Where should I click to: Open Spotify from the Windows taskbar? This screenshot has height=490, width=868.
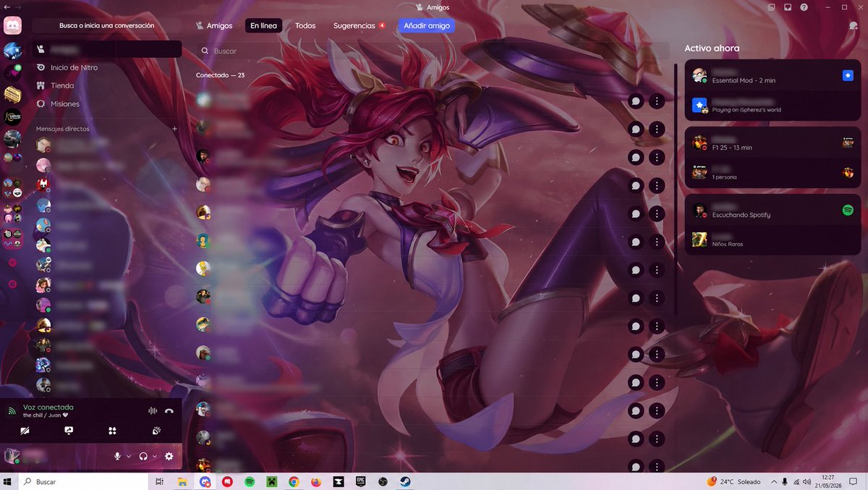(x=250, y=481)
